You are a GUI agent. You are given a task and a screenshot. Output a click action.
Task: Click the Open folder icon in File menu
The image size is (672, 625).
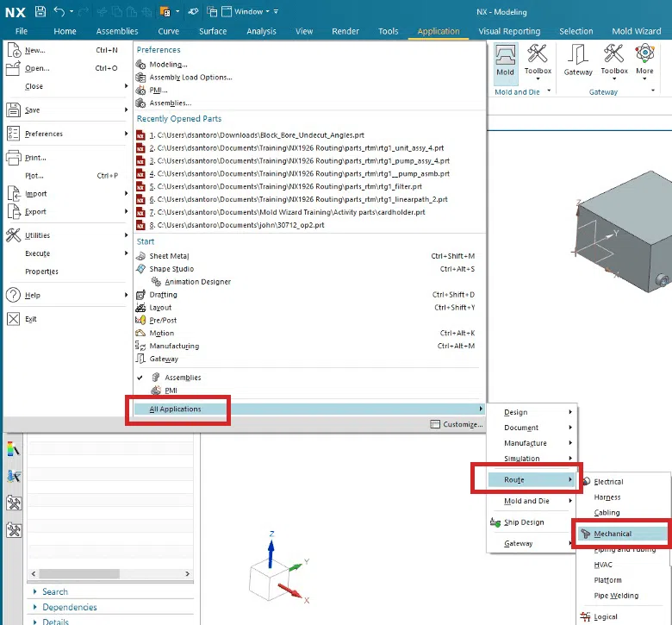coord(13,68)
